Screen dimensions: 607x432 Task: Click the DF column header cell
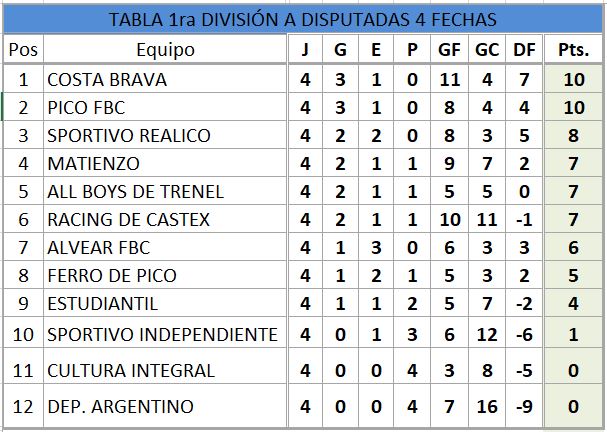tap(522, 50)
